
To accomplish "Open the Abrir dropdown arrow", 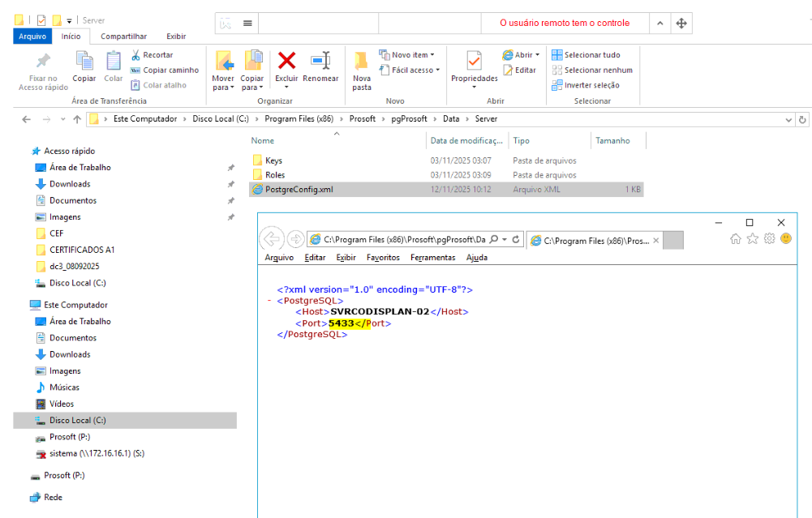I will point(537,55).
